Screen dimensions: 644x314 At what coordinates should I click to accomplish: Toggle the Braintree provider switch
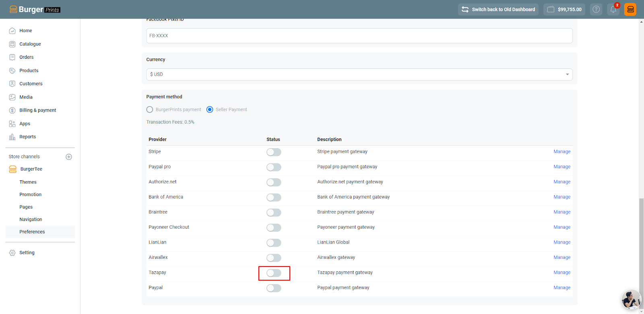tap(274, 213)
